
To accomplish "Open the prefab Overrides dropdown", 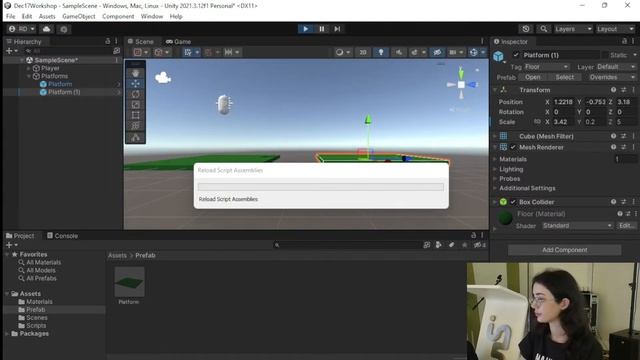I will [x=610, y=77].
